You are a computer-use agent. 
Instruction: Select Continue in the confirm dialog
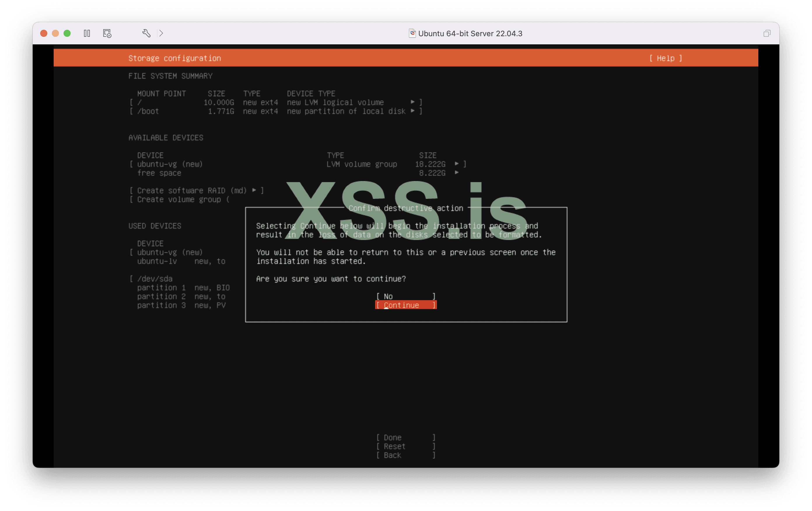[406, 305]
